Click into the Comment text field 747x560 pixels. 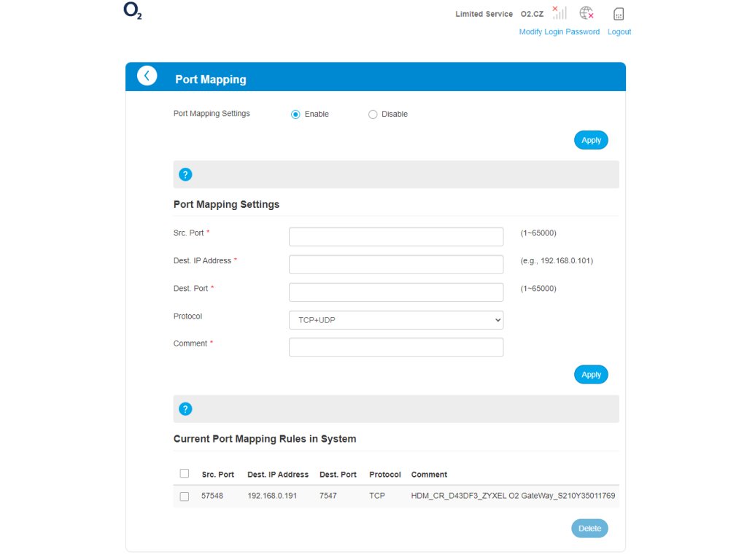click(x=396, y=347)
